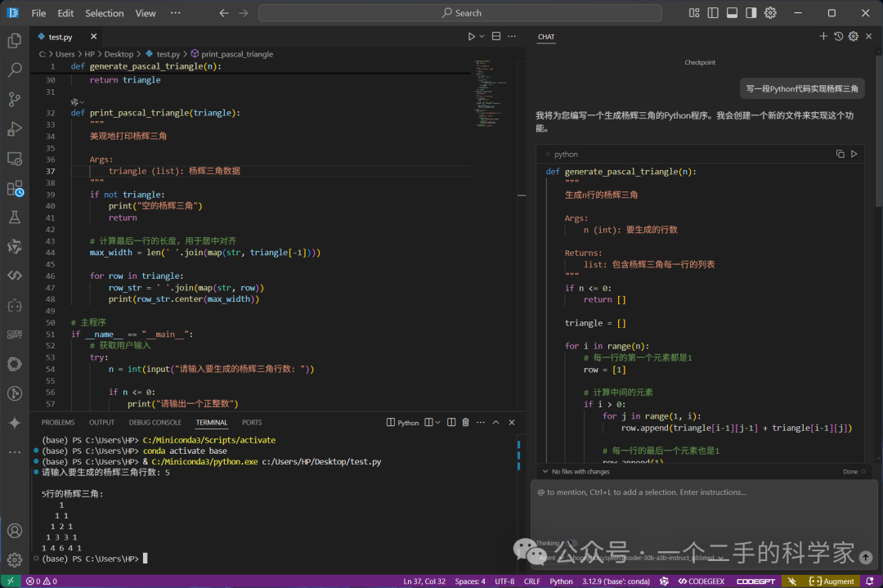Open the Edit menu
This screenshot has height=588, width=883.
(x=65, y=13)
